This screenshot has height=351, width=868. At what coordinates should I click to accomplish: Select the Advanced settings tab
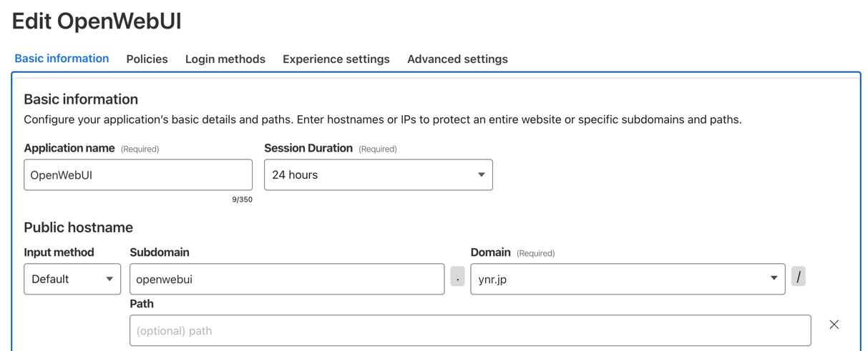click(x=457, y=59)
